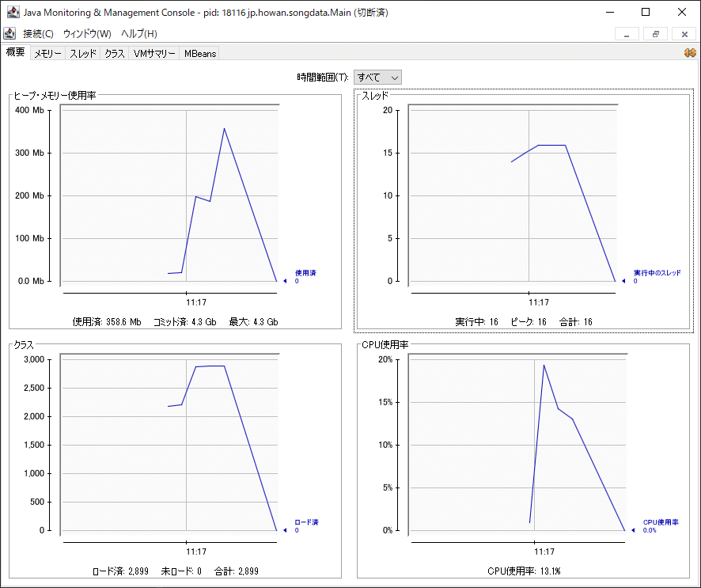Click the legend arrow next to ロード済
This screenshot has height=588, width=701.
click(x=285, y=530)
